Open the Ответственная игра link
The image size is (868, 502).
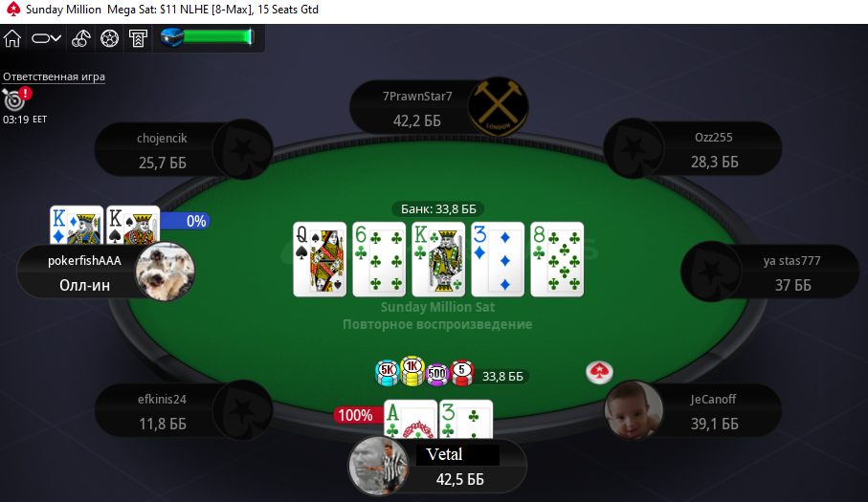(x=54, y=76)
